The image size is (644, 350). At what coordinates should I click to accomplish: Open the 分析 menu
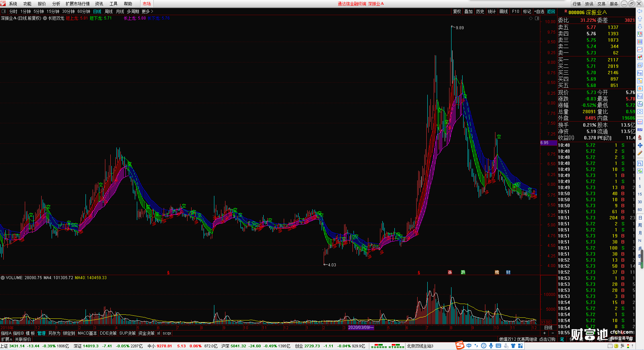(x=56, y=4)
